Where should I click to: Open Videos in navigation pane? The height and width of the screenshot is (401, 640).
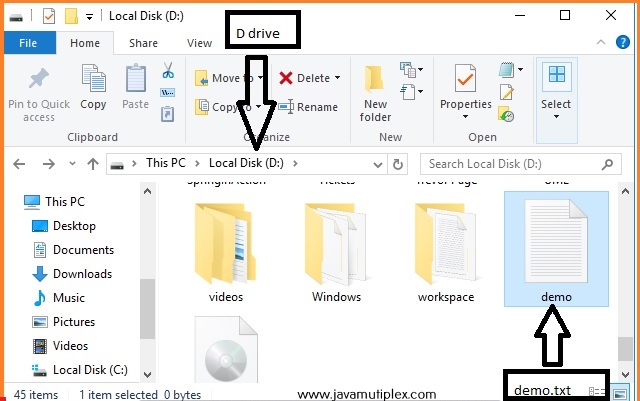pos(60,346)
